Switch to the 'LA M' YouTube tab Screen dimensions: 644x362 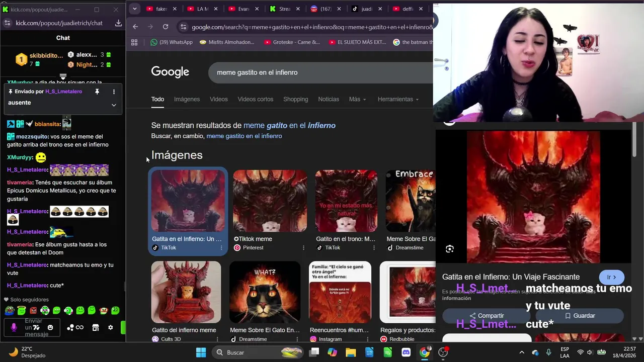(x=203, y=9)
